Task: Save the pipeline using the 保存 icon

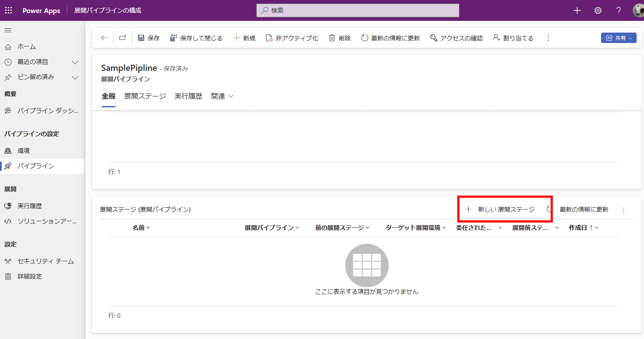Action: click(x=149, y=38)
